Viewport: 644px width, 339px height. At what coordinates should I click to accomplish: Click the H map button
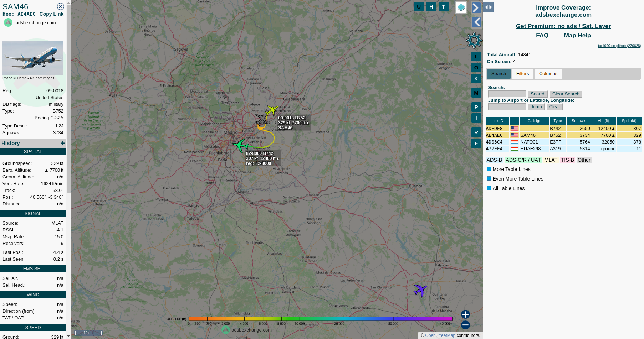(x=431, y=7)
